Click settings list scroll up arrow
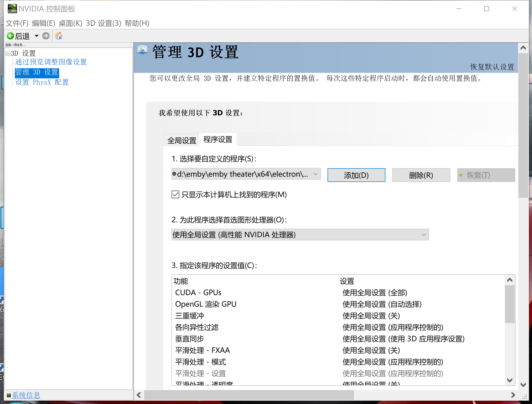 tap(510, 280)
